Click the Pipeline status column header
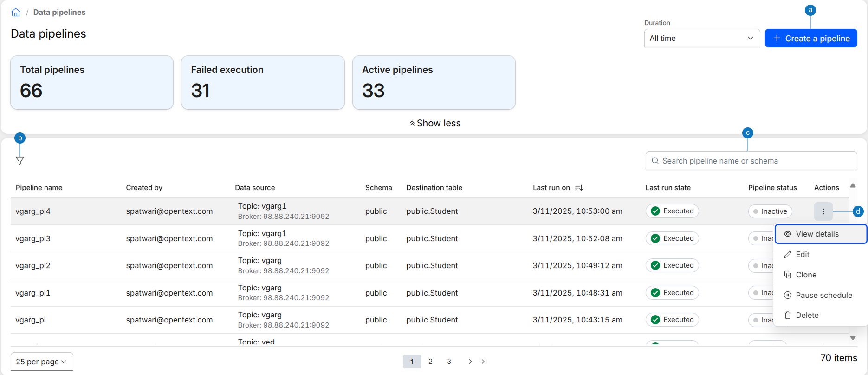 (772, 188)
